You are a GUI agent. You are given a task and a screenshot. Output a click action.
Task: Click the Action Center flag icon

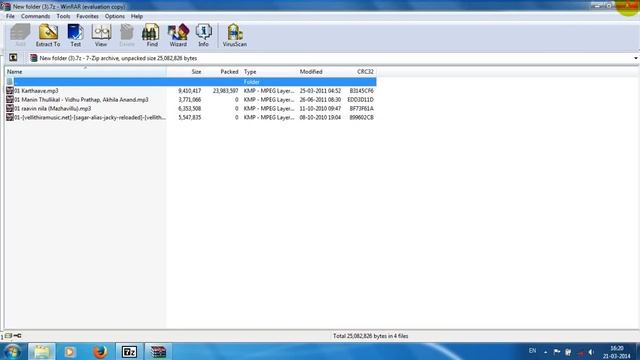tap(557, 352)
